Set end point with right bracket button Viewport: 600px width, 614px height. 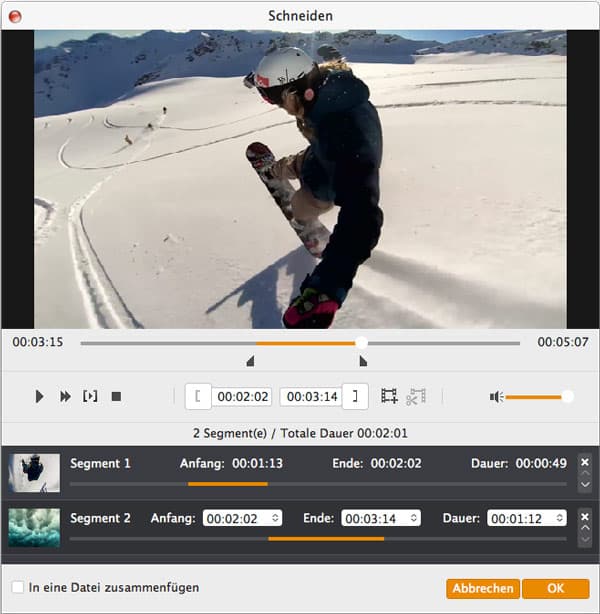point(355,397)
